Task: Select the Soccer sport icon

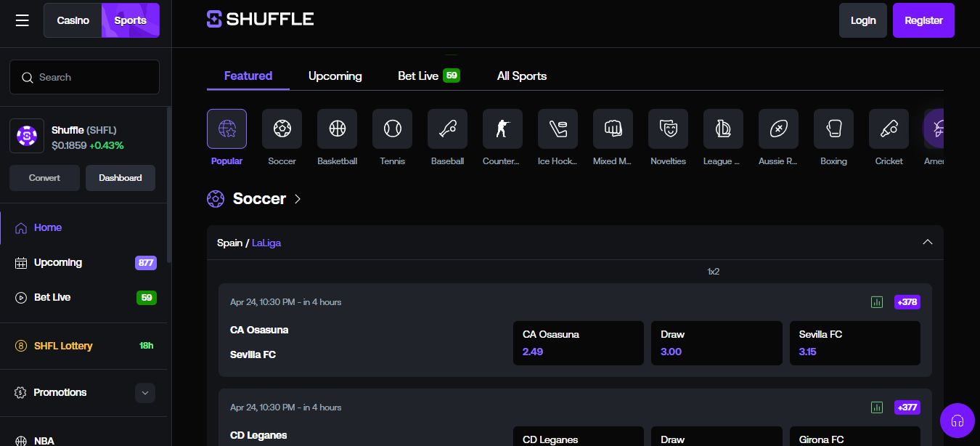Action: pyautogui.click(x=282, y=129)
